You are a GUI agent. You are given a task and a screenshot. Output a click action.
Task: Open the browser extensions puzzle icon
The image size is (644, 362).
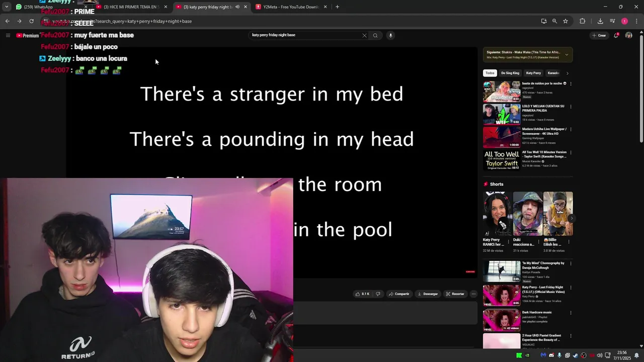(583, 21)
